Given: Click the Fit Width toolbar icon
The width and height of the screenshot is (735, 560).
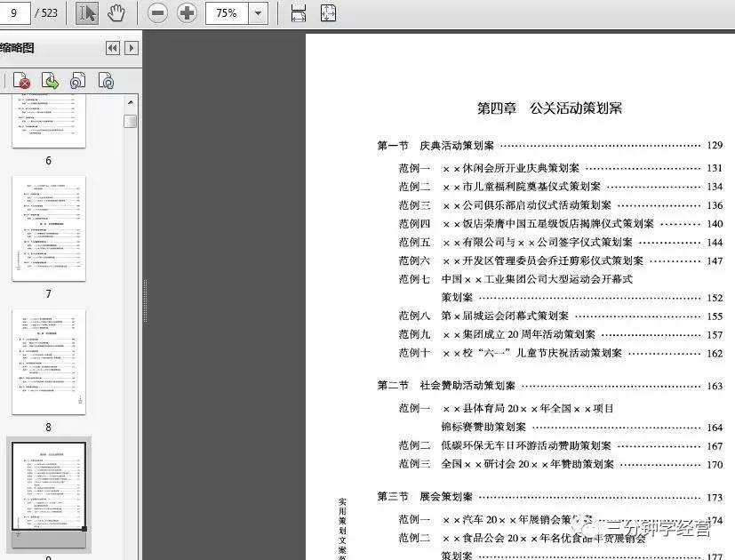Looking at the screenshot, I should pos(298,12).
